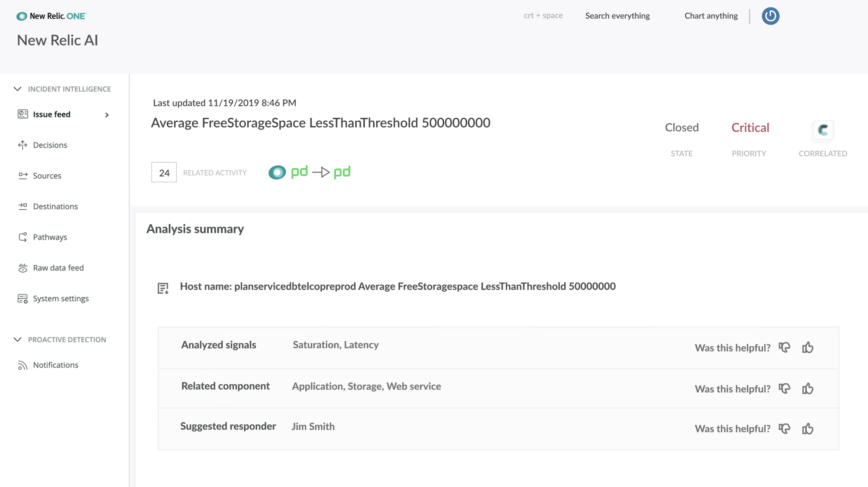The width and height of the screenshot is (868, 487).
Task: Click the note icon next to Host name
Action: click(163, 288)
